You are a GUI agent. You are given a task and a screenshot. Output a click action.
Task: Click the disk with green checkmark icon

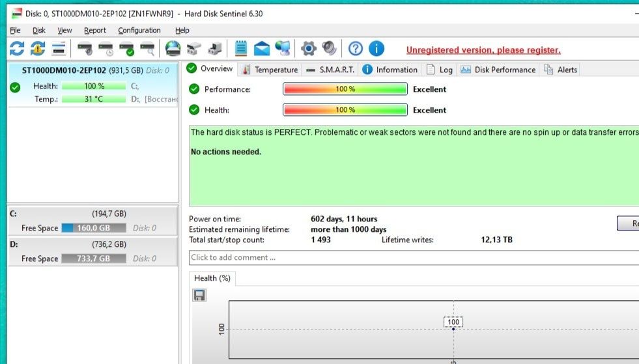click(127, 49)
